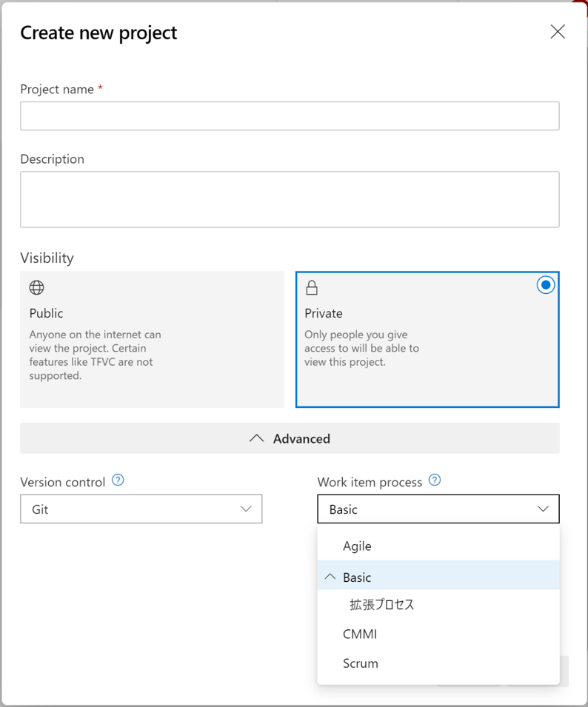Collapse the Advanced section
The image size is (588, 707).
(x=290, y=438)
